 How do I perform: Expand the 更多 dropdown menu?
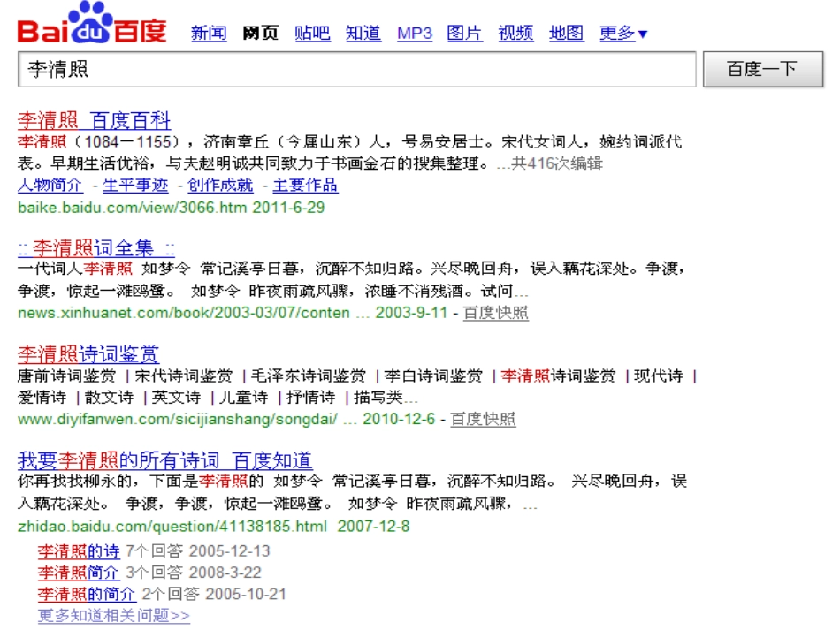(623, 34)
